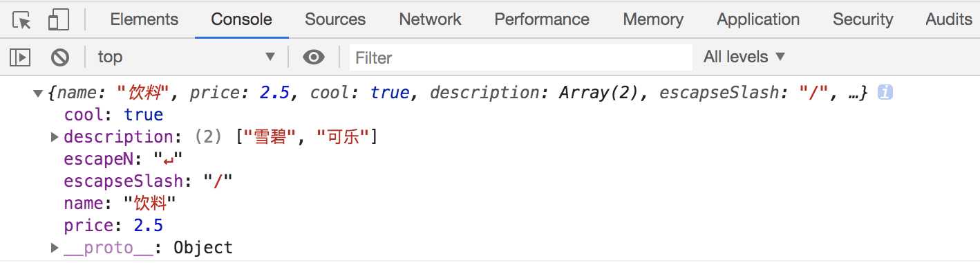Expand the __proto__ Object entry
This screenshot has width=980, height=263.
(55, 248)
